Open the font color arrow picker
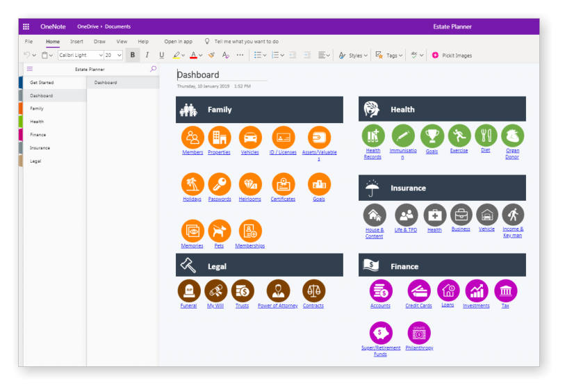Viewport: 565px width, 392px height. point(201,56)
